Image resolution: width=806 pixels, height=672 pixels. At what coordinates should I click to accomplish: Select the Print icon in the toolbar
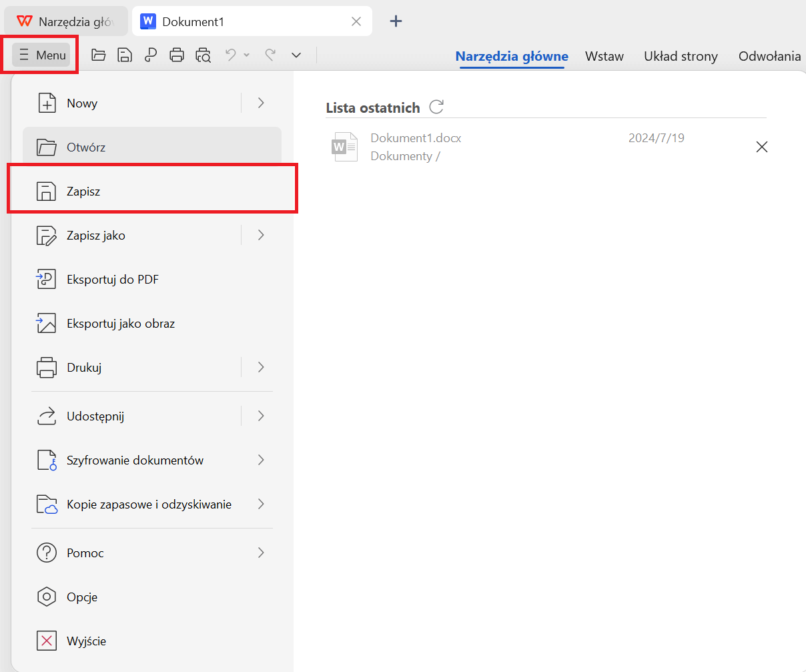(x=176, y=55)
